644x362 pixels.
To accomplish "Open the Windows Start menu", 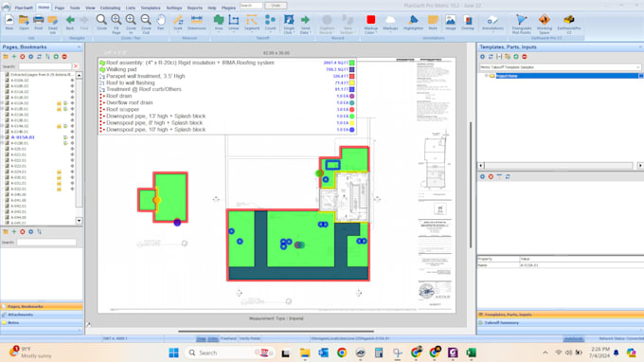I will click(x=173, y=353).
